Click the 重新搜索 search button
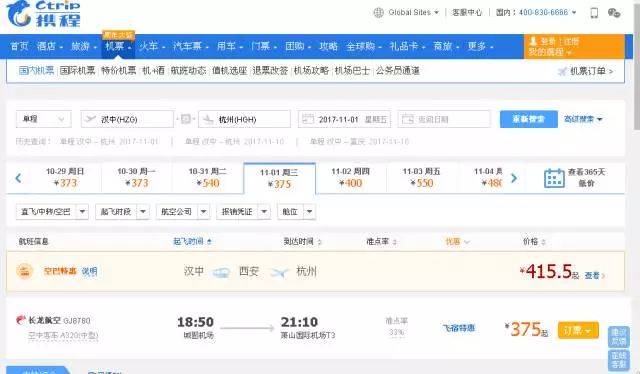Viewport: 640px width, 374px height. coord(529,119)
